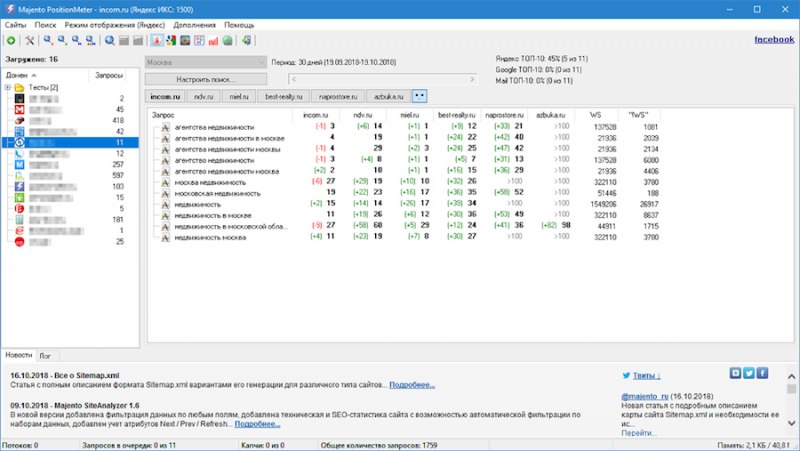Click the icon beside 'москва недвижимость' query
The image size is (800, 451).
pos(165,183)
